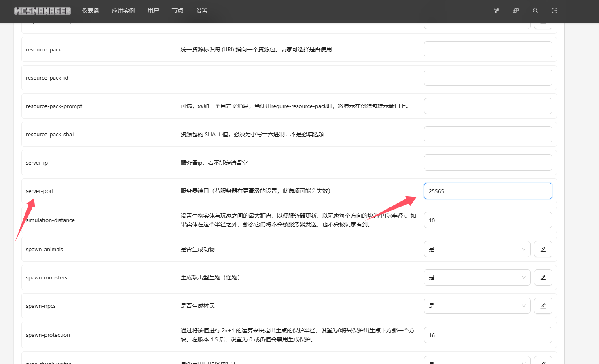Viewport: 599px width, 364px height.
Task: Click the spawn-protection input field
Action: [x=488, y=335]
